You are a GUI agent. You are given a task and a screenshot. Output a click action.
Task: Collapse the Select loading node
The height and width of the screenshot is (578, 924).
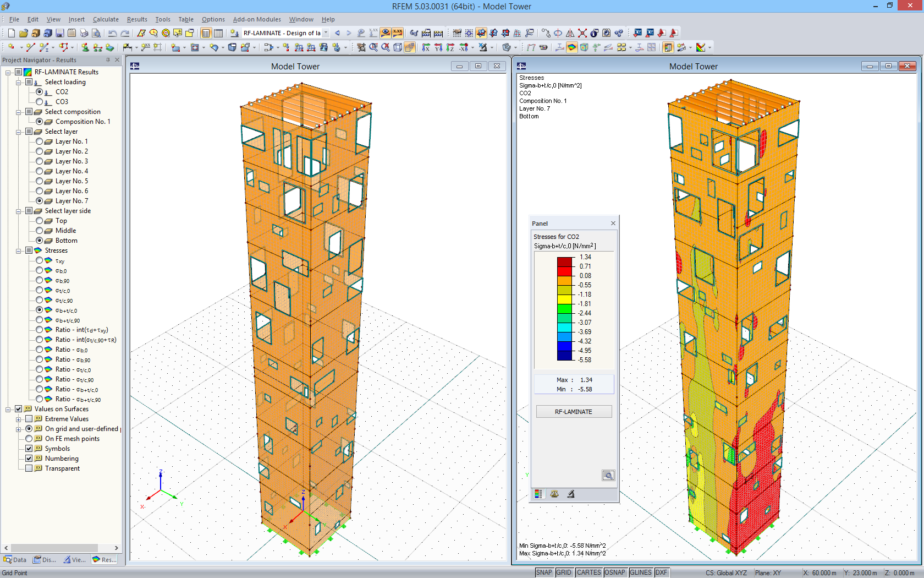tap(19, 82)
